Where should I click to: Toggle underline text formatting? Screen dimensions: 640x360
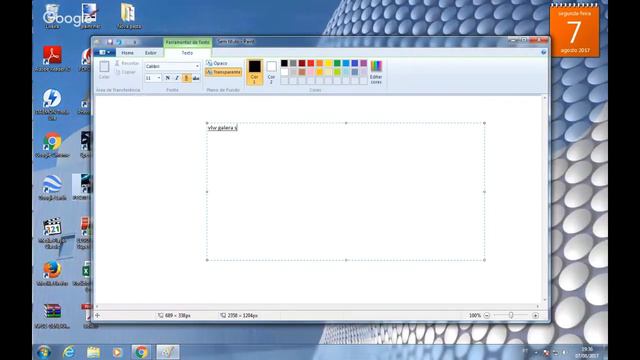(x=187, y=78)
